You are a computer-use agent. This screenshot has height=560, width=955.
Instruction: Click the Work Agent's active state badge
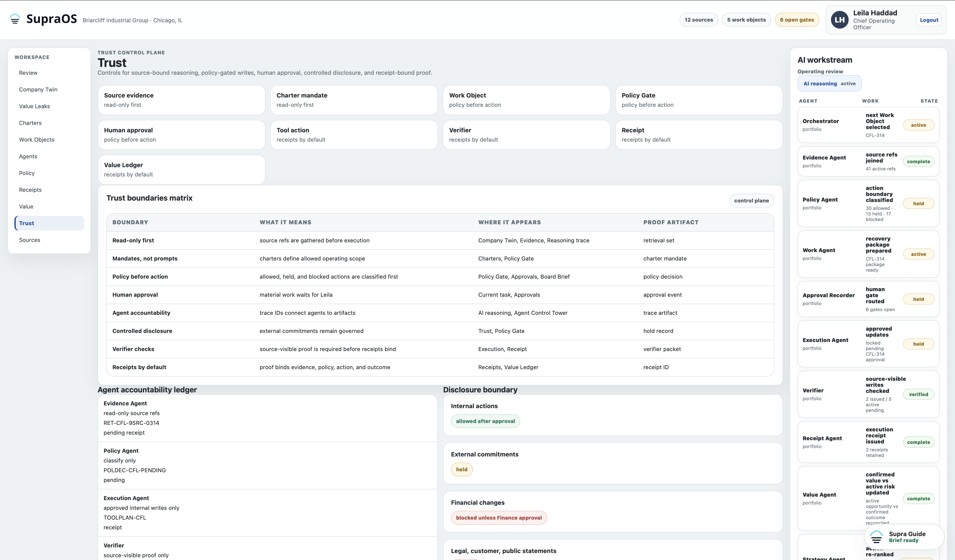click(918, 254)
